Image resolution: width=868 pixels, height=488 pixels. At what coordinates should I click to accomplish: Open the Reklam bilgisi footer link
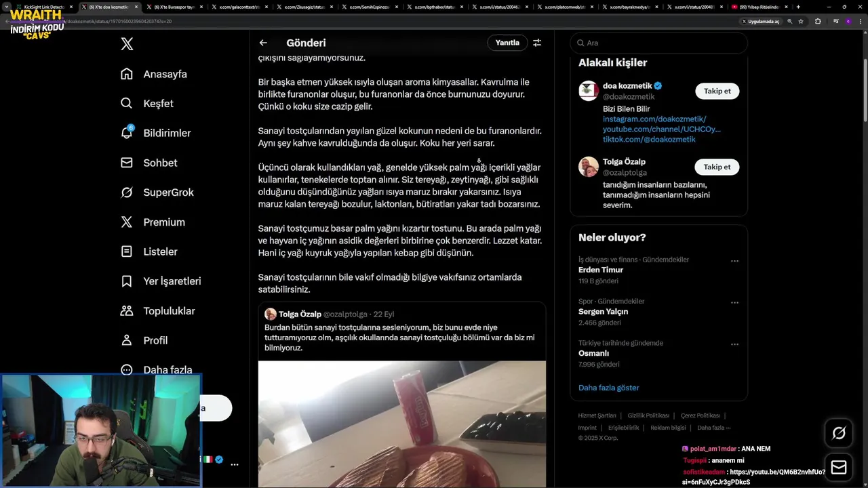point(668,428)
